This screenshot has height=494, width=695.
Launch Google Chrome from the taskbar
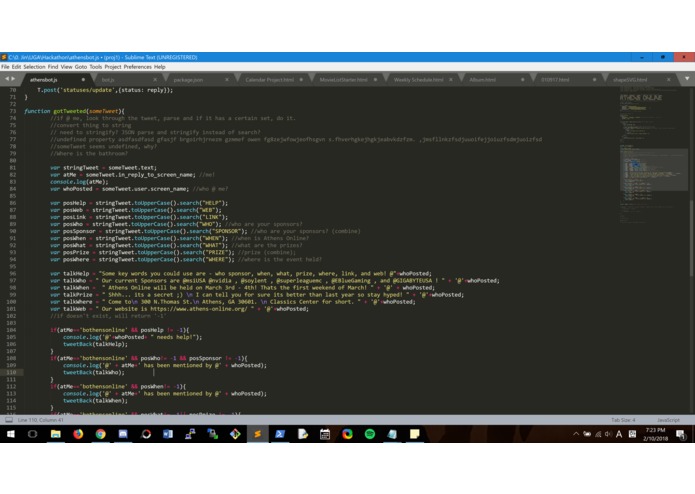point(101,434)
